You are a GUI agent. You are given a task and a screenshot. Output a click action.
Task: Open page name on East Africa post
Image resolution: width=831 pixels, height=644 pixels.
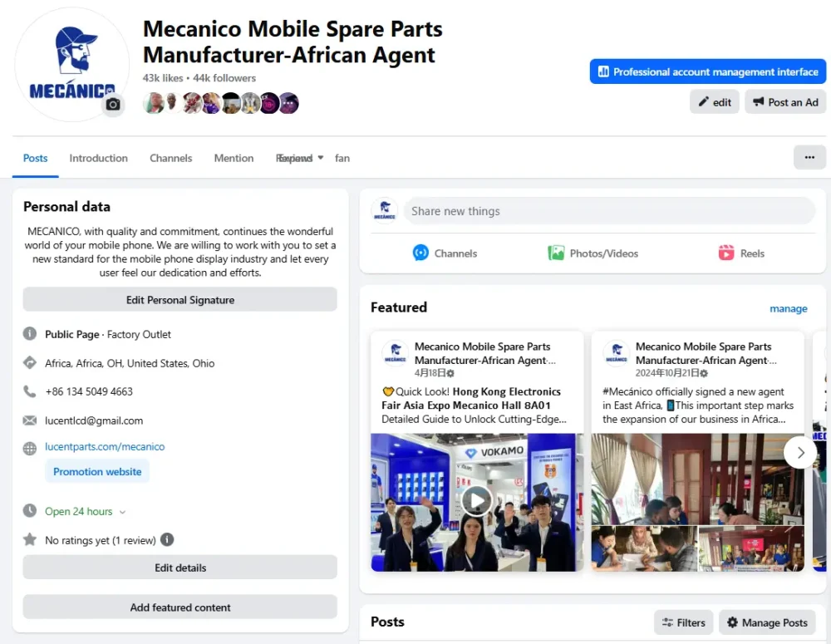[x=706, y=353]
